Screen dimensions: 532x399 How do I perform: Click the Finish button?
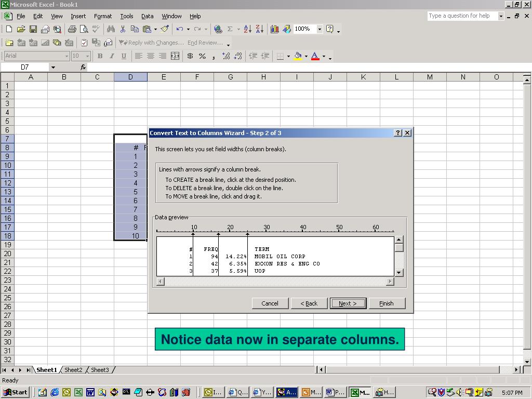point(387,303)
